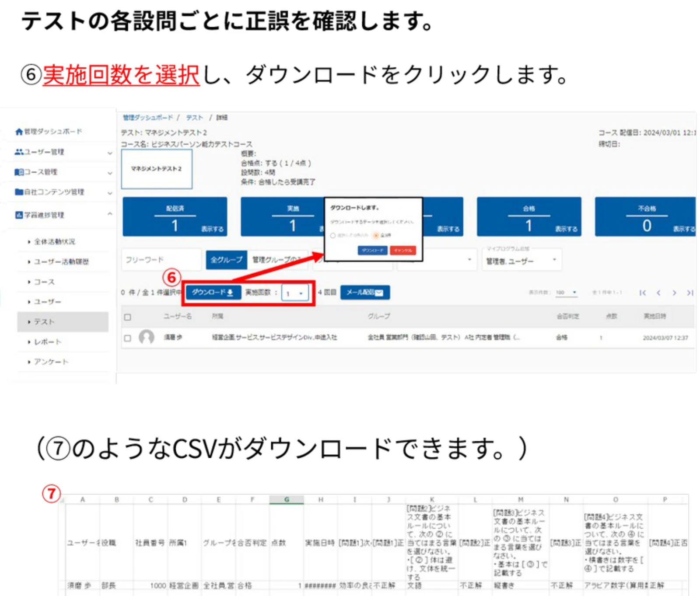Open レポート in the sidebar

point(48,342)
